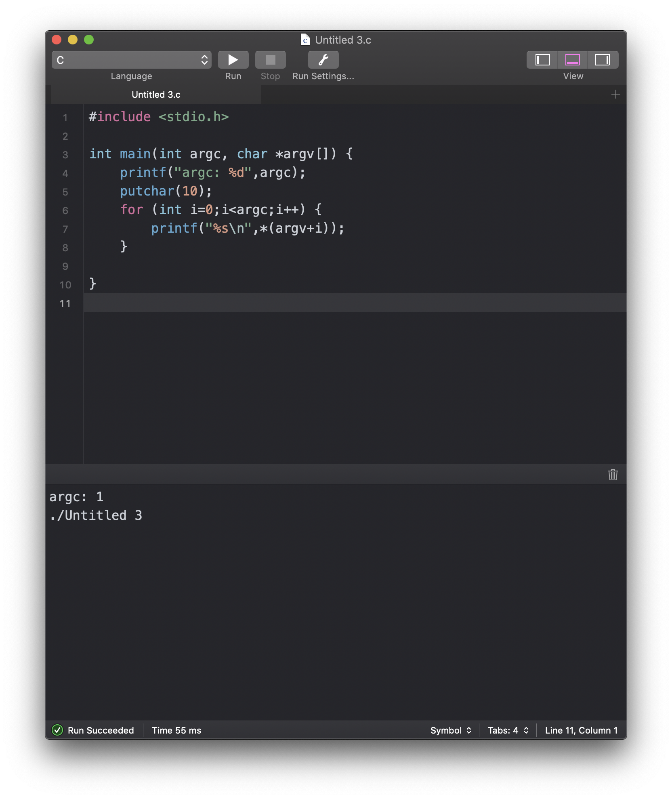The height and width of the screenshot is (799, 672).
Task: Minimize the window with the yellow button
Action: tap(73, 40)
